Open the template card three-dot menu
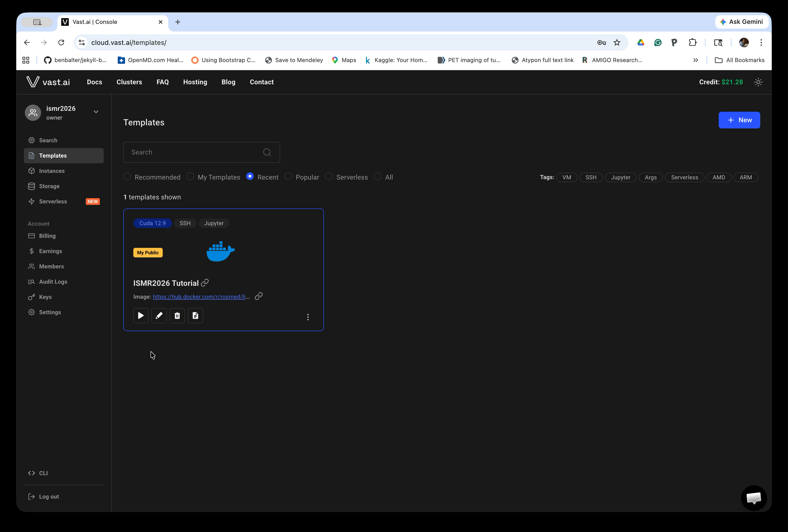The height and width of the screenshot is (532, 788). pos(308,317)
